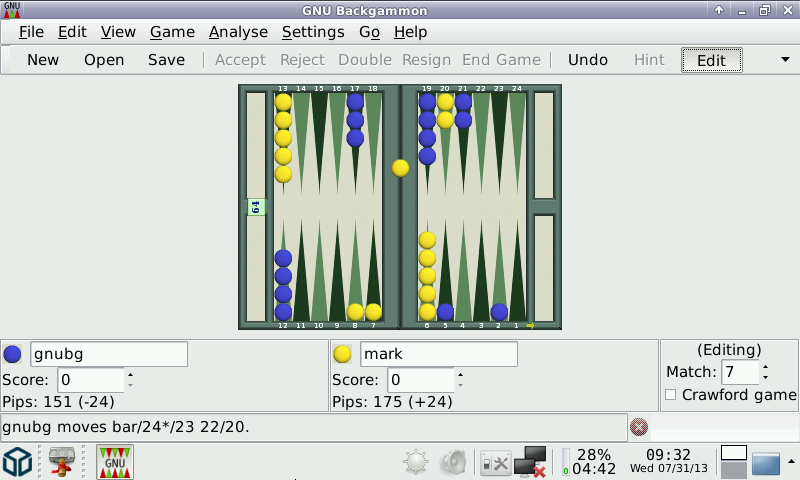Click the top yellow checker on point 6
800x480 pixels.
pyautogui.click(x=427, y=240)
